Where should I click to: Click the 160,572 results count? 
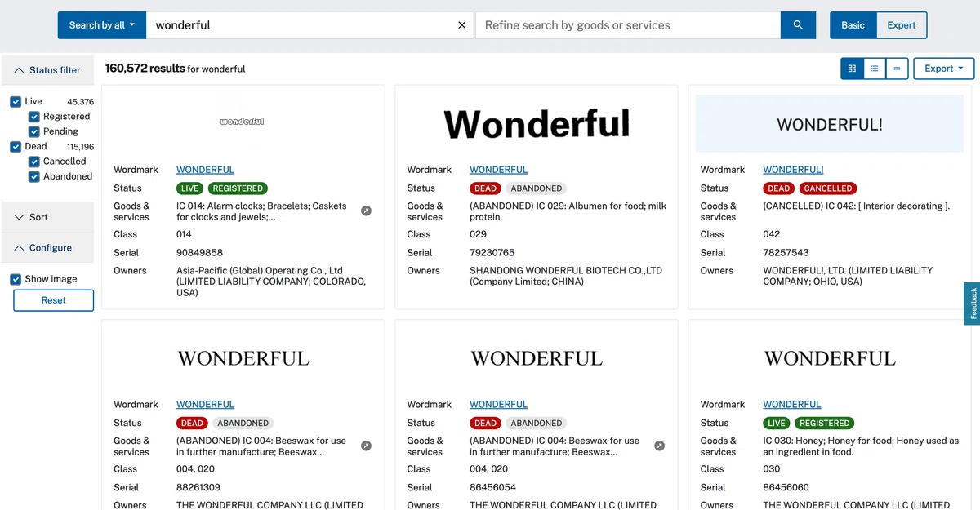click(x=145, y=69)
